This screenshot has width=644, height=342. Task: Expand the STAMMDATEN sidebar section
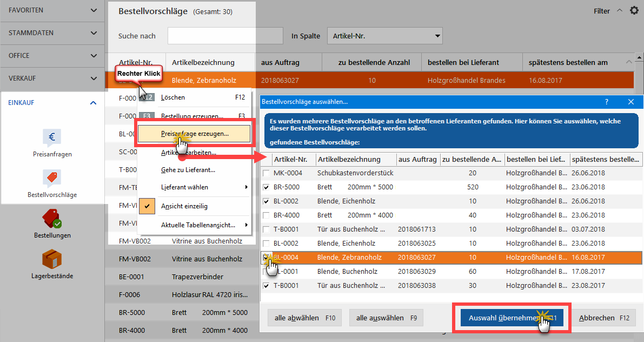[x=94, y=33]
